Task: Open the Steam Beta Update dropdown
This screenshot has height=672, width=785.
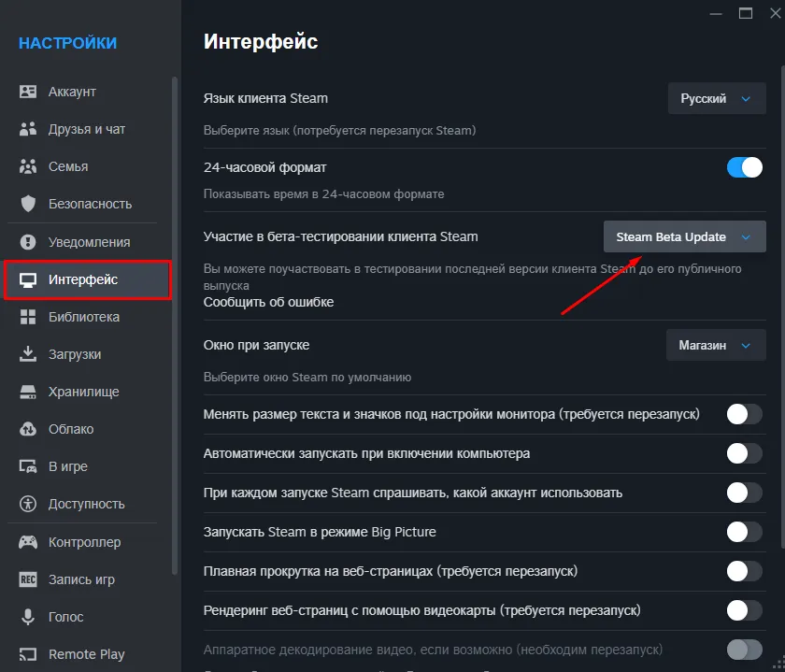Action: [x=684, y=236]
